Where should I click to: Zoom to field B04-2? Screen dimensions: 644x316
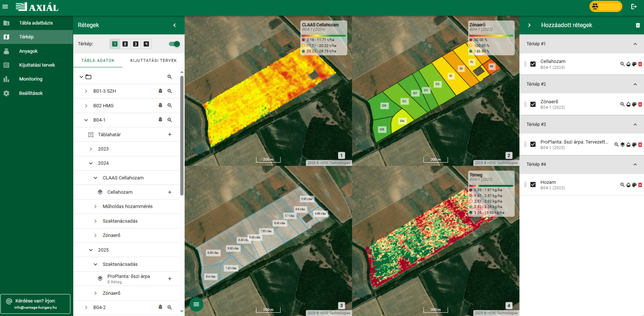point(169,308)
